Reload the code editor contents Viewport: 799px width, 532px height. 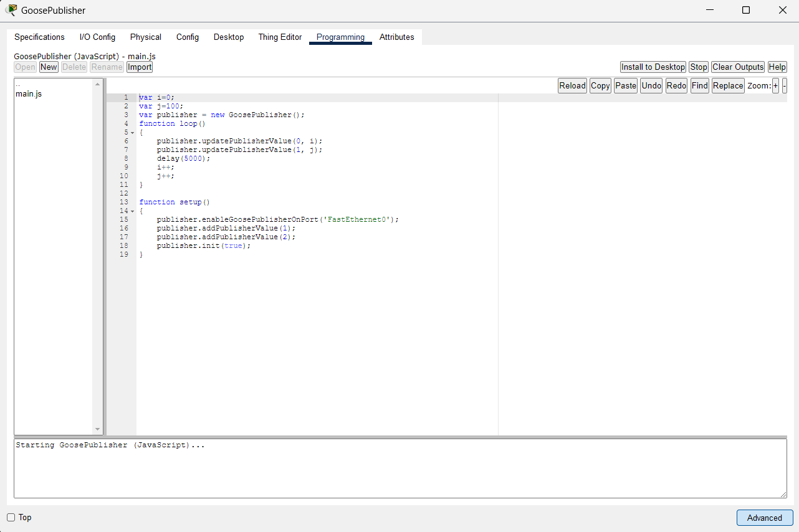point(572,86)
